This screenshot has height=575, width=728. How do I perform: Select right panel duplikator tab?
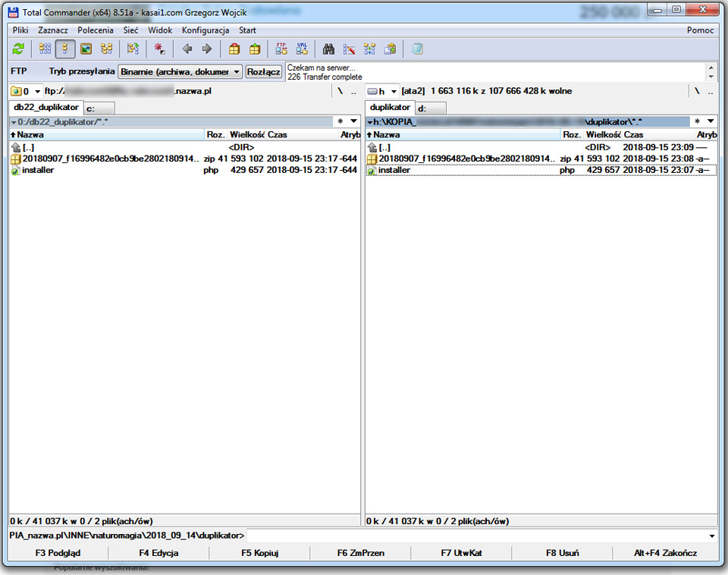coord(390,107)
